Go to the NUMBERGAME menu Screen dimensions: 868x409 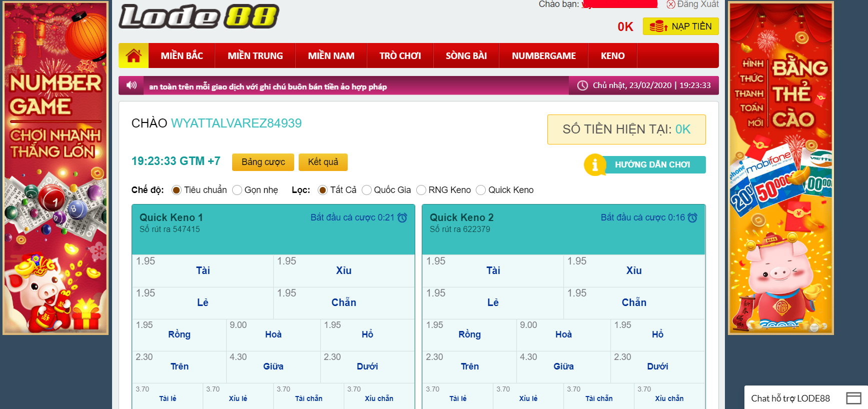click(543, 55)
